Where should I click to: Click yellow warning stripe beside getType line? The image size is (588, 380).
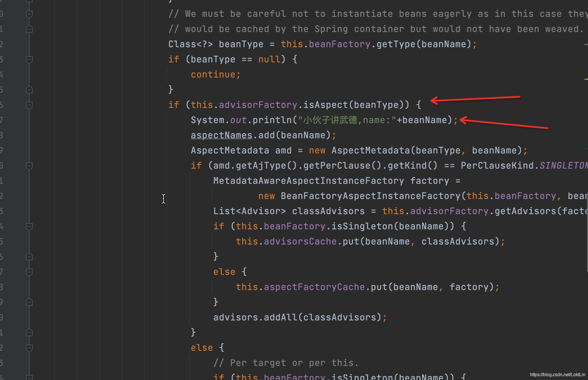pyautogui.click(x=586, y=44)
